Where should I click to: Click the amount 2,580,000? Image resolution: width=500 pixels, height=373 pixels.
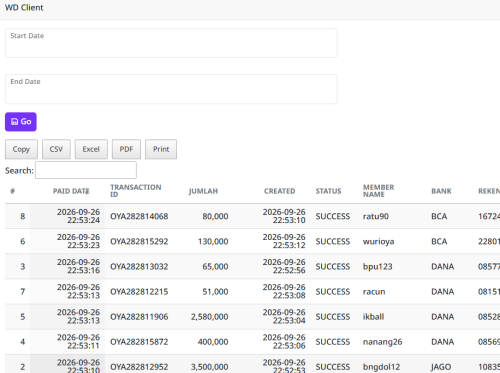tap(210, 317)
